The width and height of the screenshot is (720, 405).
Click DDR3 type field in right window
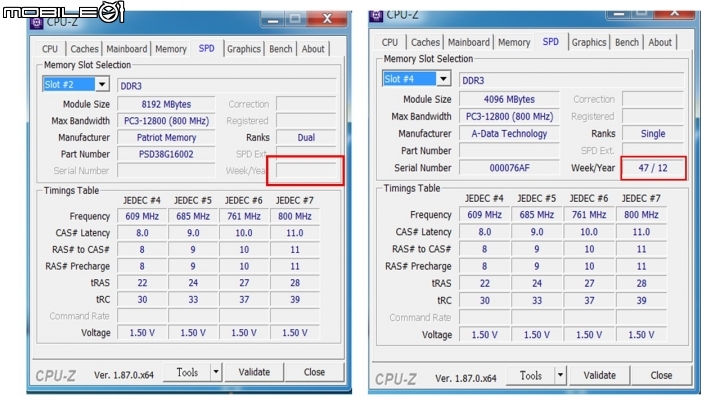click(571, 80)
